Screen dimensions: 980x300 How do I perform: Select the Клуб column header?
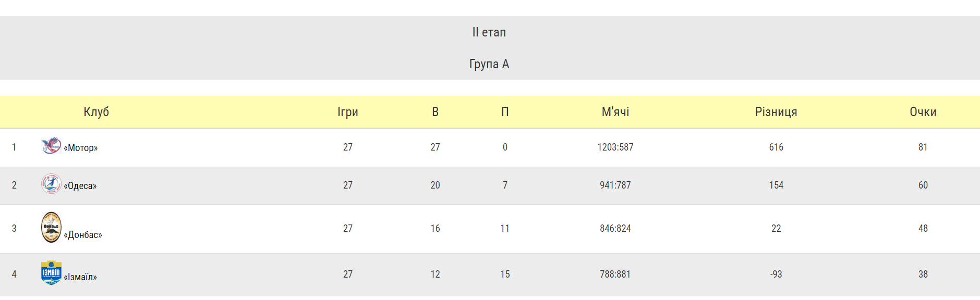[x=96, y=112]
